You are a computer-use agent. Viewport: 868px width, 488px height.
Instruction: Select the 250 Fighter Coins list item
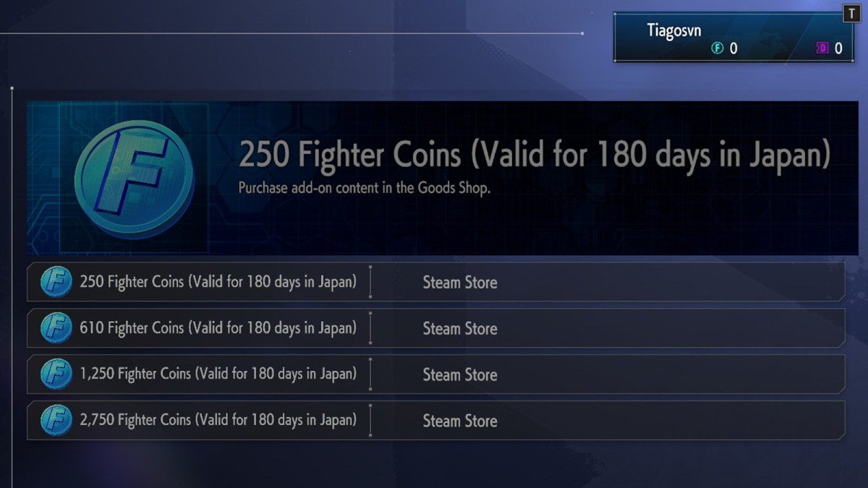pyautogui.click(x=218, y=282)
